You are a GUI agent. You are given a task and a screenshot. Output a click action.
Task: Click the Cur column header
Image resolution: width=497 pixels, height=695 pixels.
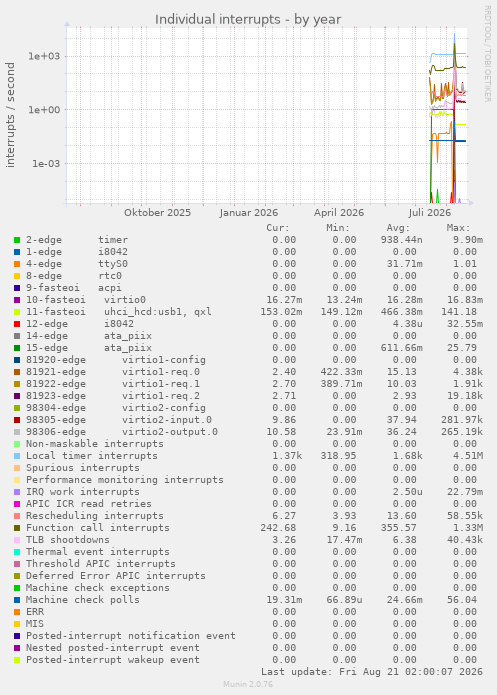click(x=278, y=228)
